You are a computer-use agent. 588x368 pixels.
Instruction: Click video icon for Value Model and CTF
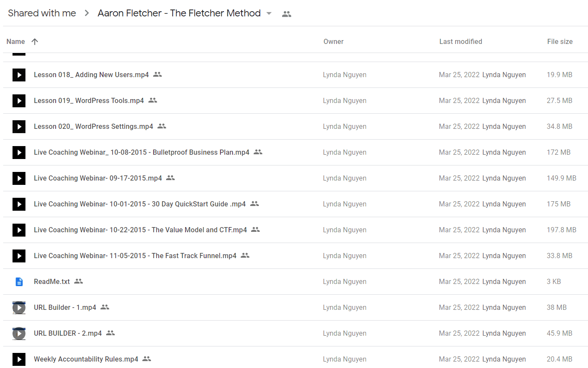pyautogui.click(x=19, y=230)
